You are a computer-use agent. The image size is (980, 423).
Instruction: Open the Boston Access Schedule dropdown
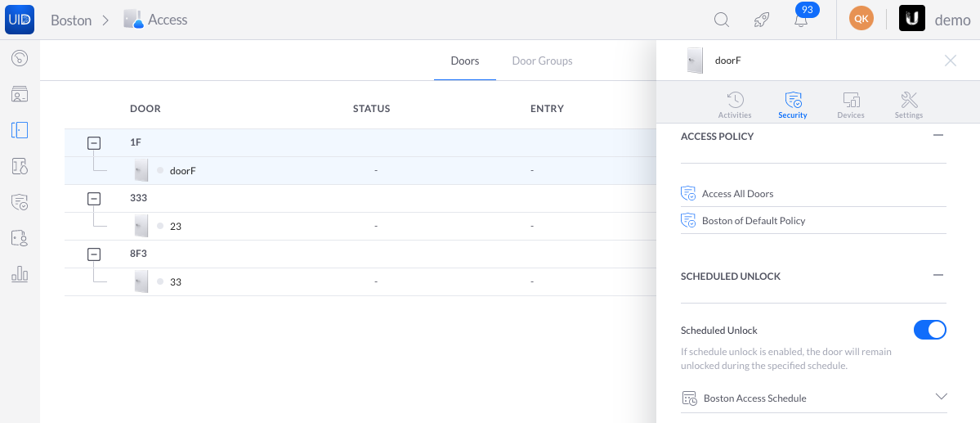814,398
